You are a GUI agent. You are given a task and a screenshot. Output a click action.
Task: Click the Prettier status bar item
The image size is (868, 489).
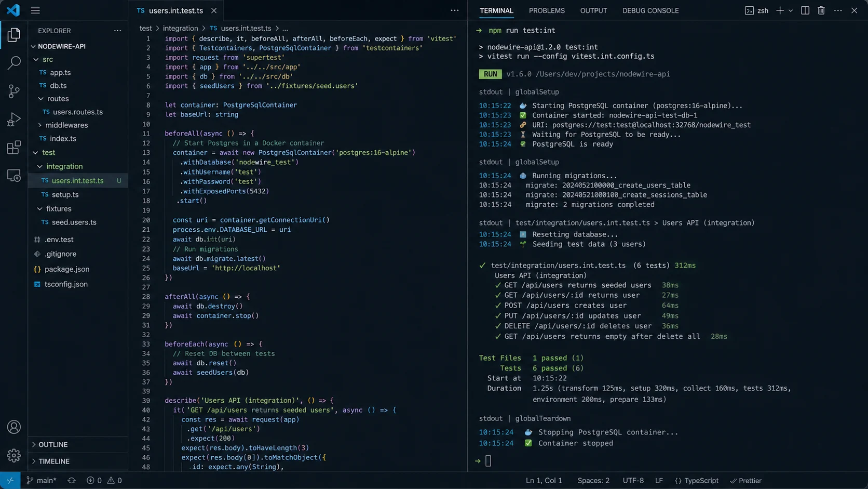[746, 481]
